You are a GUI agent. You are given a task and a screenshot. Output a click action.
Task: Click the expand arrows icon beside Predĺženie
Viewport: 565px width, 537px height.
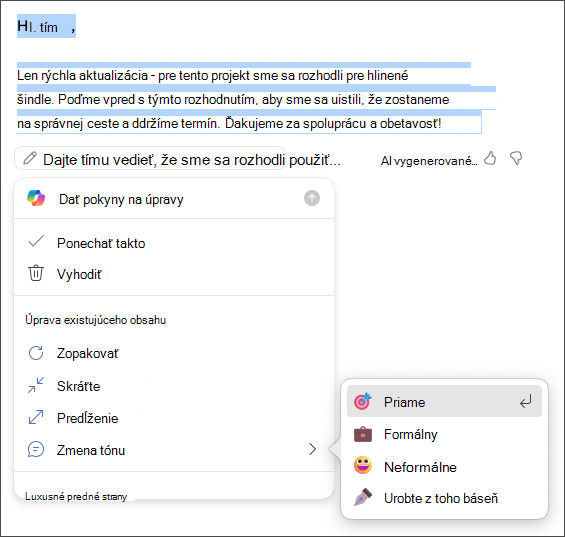[36, 417]
